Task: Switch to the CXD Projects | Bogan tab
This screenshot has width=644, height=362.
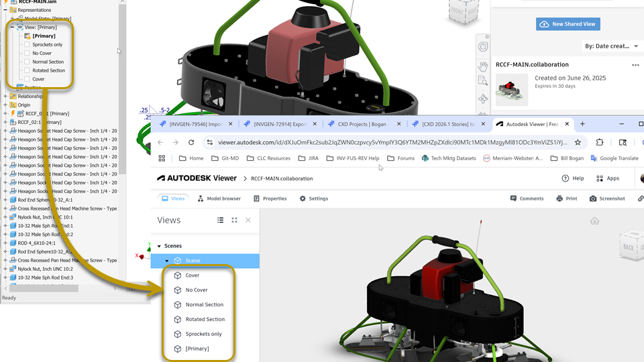Action: coord(364,124)
